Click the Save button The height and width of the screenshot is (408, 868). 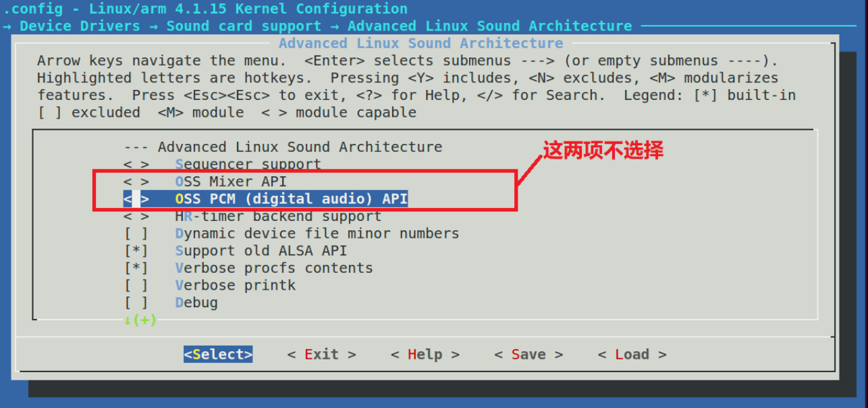(x=528, y=355)
